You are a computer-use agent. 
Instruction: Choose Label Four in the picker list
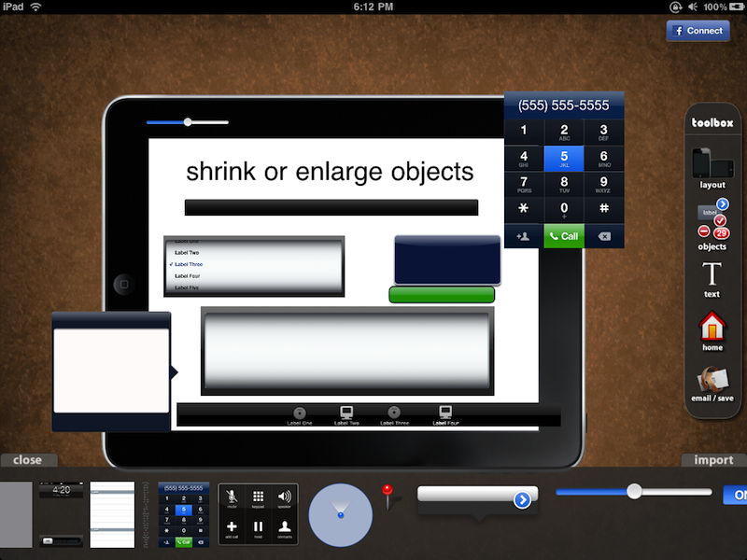(x=188, y=276)
